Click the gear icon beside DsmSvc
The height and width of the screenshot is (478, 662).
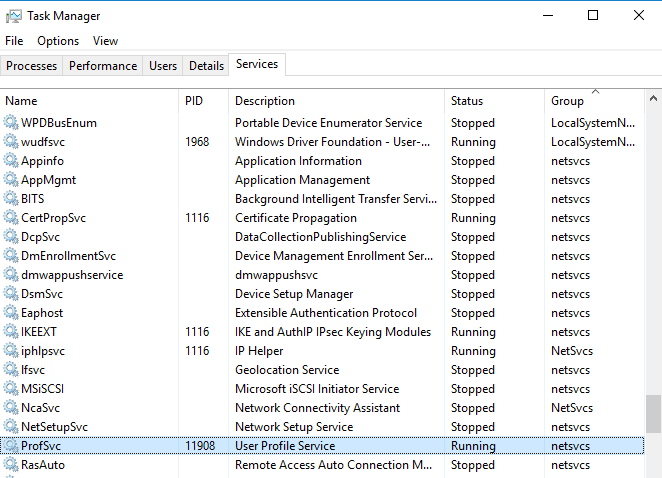[11, 293]
